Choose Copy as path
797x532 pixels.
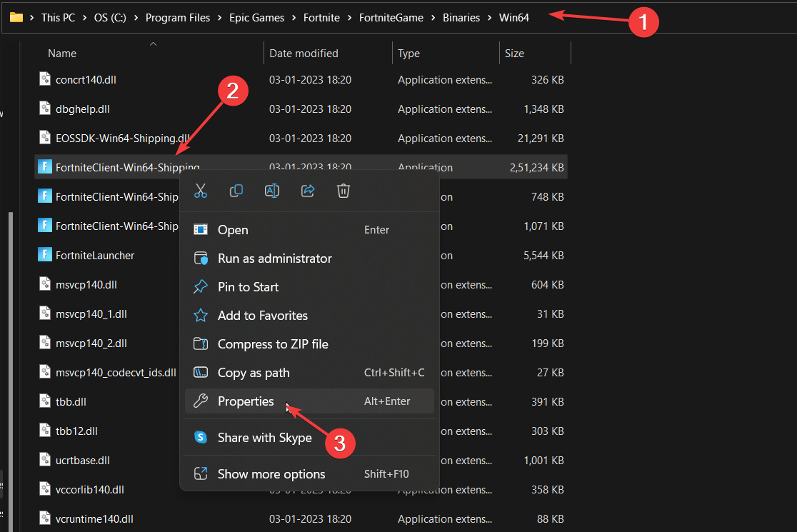309,373
